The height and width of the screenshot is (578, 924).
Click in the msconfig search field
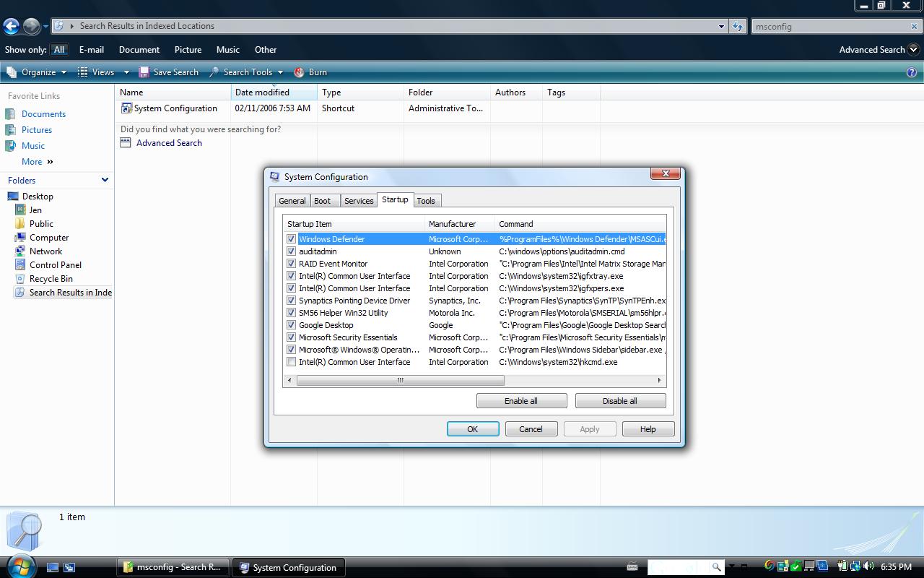[830, 26]
